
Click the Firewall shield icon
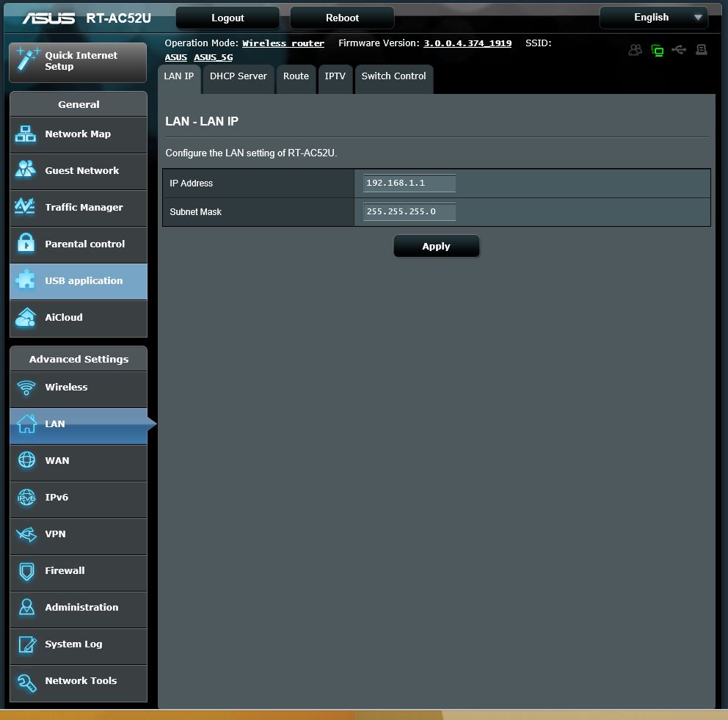click(x=27, y=571)
